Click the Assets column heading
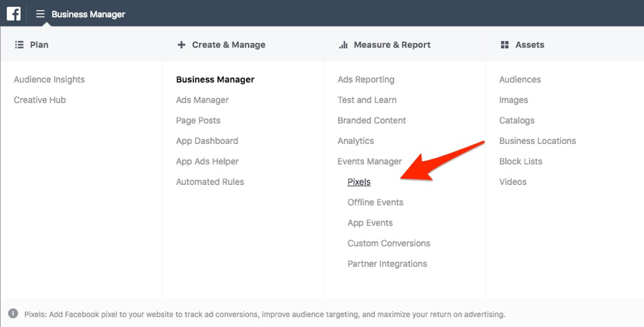644x327 pixels. pyautogui.click(x=530, y=45)
